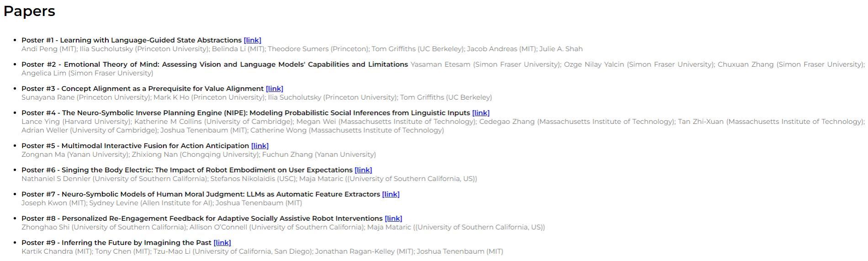Open the Singing the Body Electric paper link
Screen dimensions: 868x261
click(363, 170)
